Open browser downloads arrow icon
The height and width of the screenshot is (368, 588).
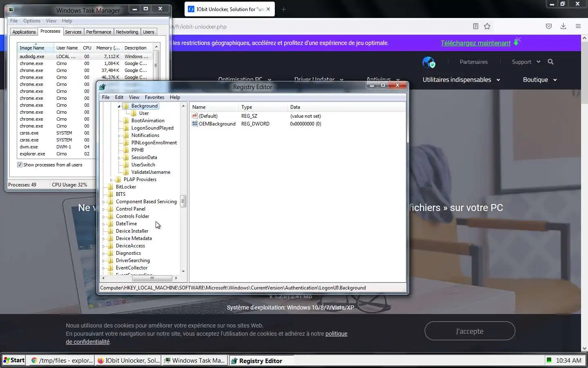[563, 26]
